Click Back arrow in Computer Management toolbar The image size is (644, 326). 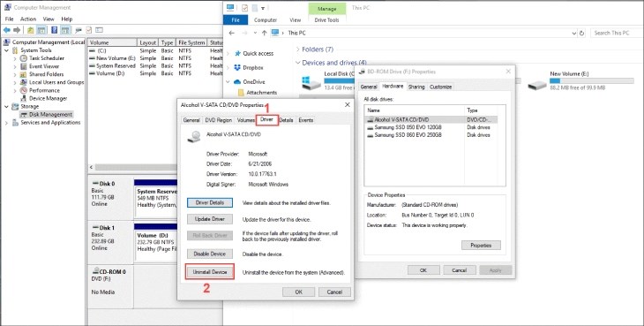coord(6,30)
